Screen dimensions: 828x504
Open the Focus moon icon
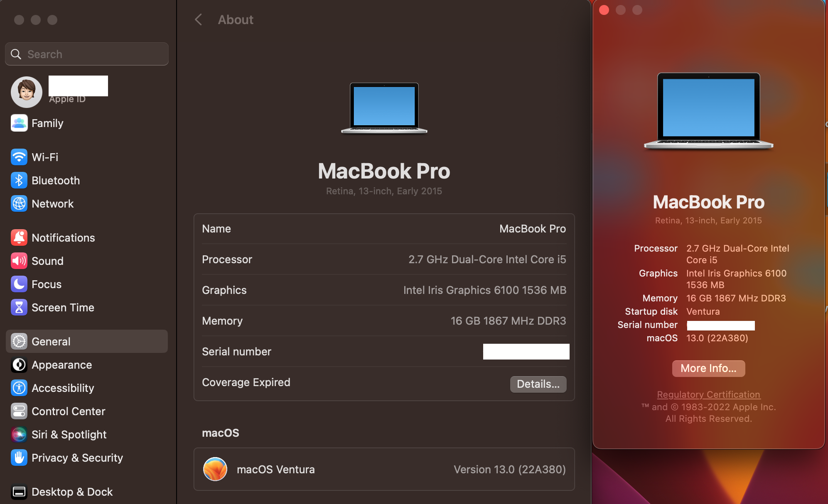[19, 284]
